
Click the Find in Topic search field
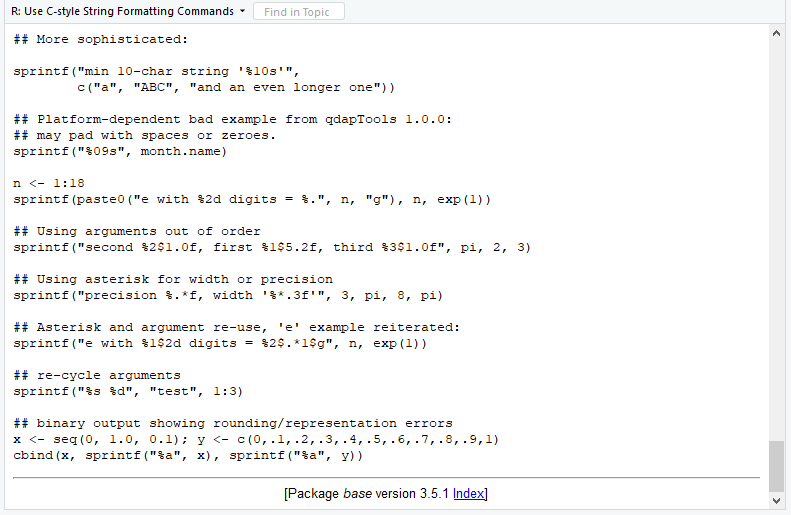299,12
